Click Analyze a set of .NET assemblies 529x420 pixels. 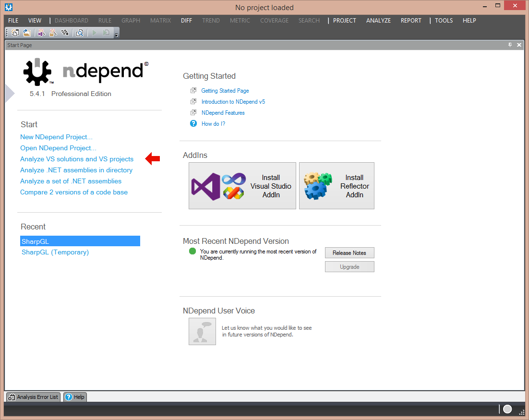[71, 181]
